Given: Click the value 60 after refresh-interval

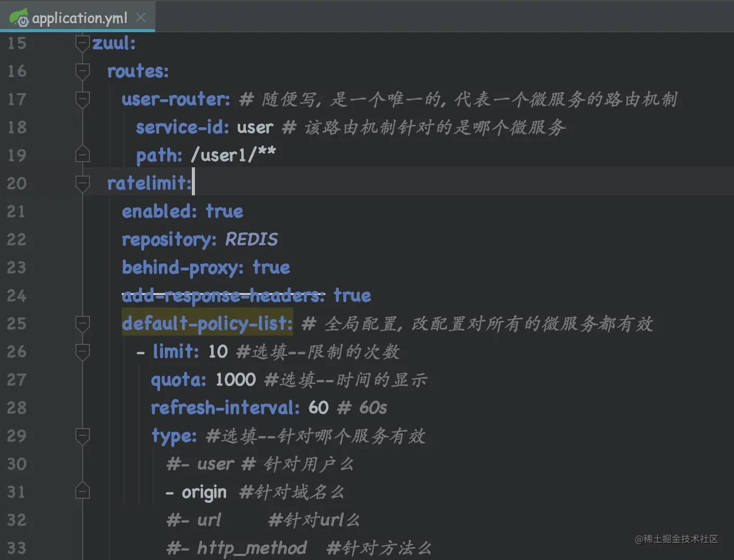Looking at the screenshot, I should [319, 408].
